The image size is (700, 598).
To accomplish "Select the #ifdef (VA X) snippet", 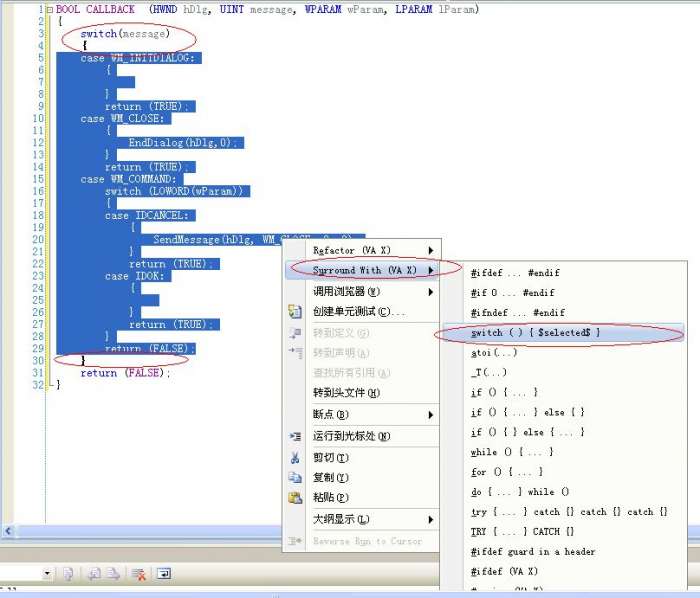I will coord(563,571).
